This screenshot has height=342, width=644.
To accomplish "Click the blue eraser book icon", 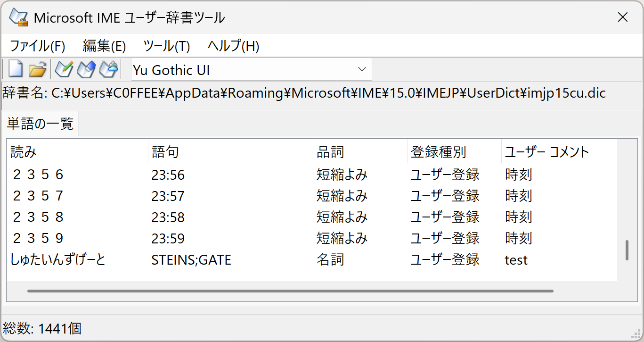I will pos(86,69).
